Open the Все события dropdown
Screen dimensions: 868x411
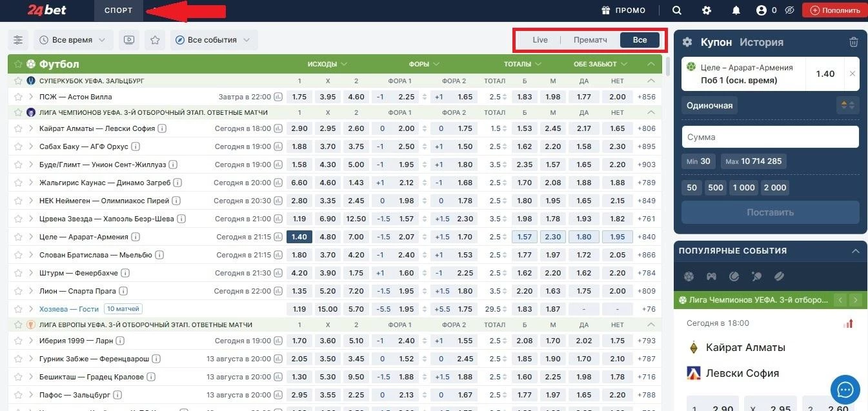tap(214, 40)
